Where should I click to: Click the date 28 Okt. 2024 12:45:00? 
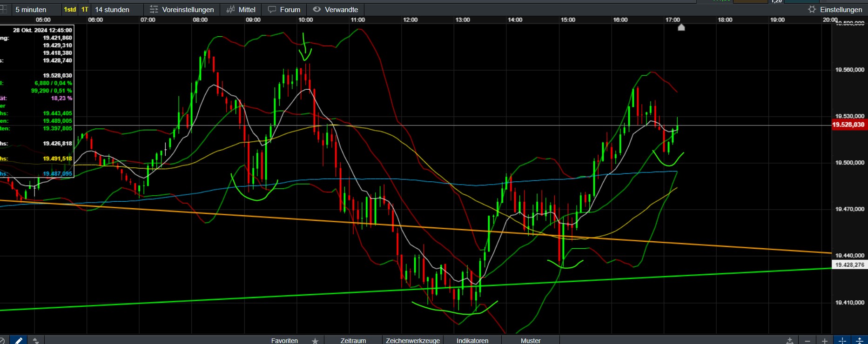(x=42, y=30)
